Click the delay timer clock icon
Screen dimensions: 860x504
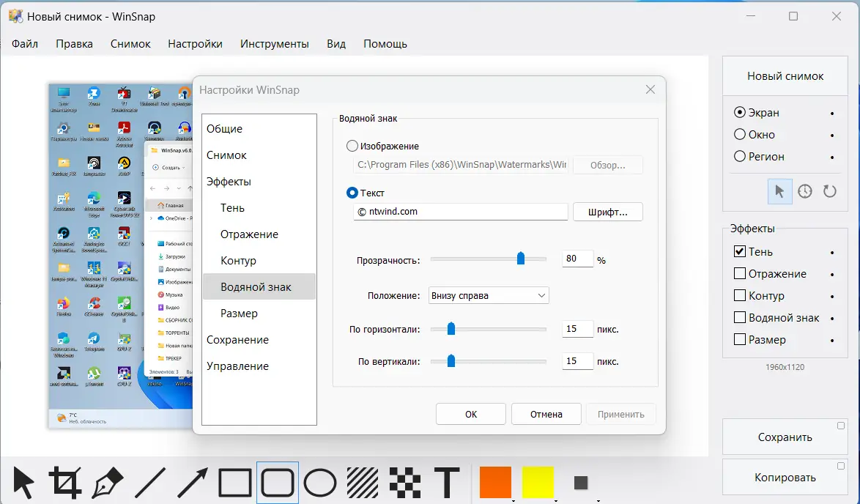pyautogui.click(x=804, y=191)
